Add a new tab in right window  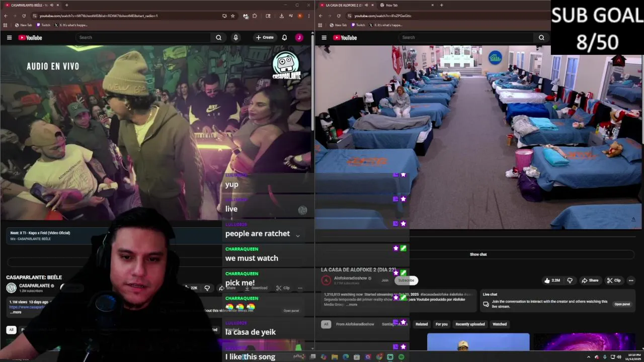(441, 5)
